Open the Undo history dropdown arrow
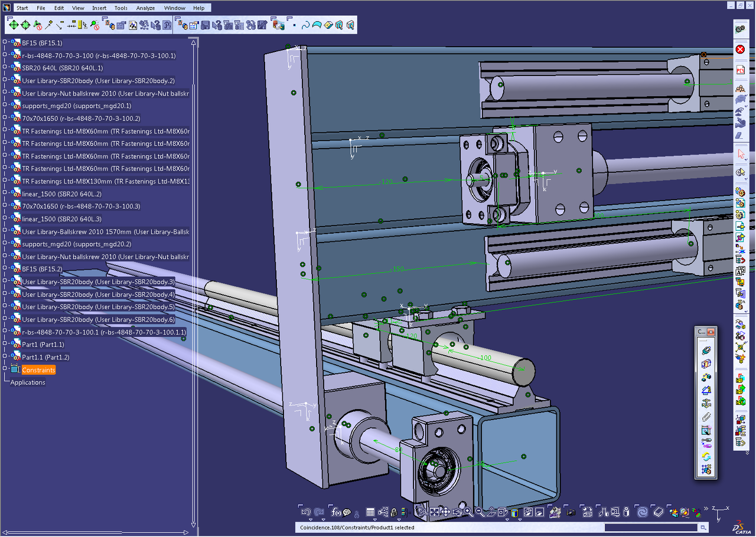 click(311, 519)
